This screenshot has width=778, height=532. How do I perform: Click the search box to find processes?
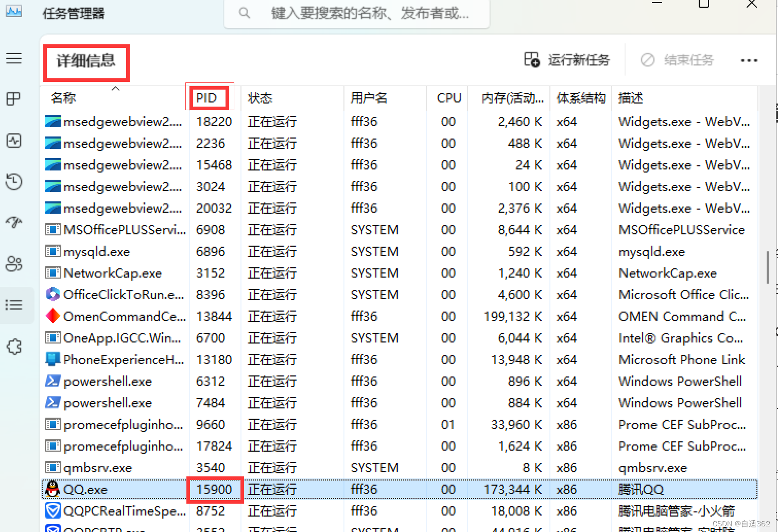(357, 13)
